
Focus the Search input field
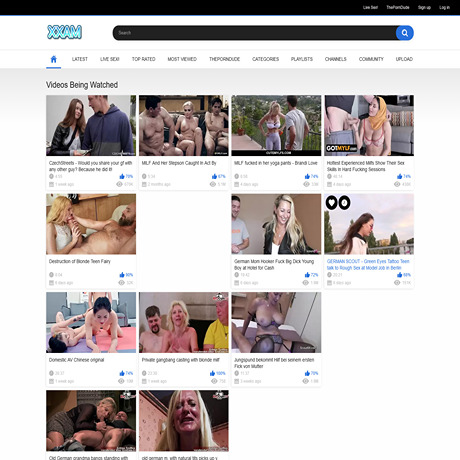254,33
